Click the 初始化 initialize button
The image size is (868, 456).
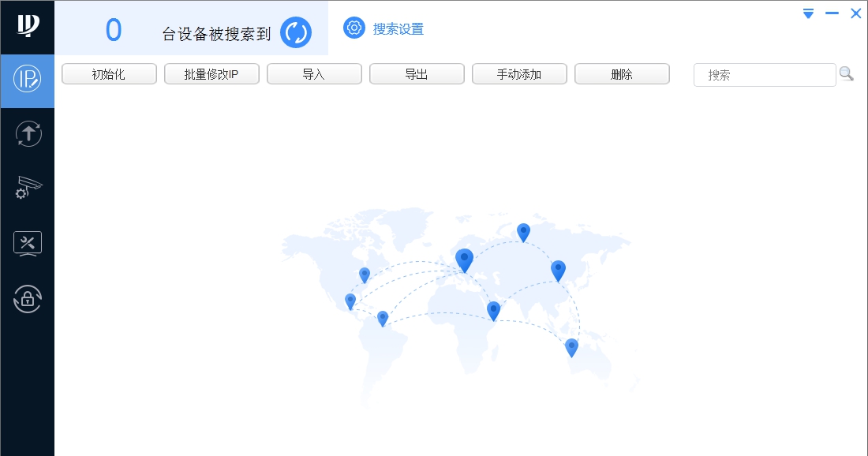click(109, 73)
